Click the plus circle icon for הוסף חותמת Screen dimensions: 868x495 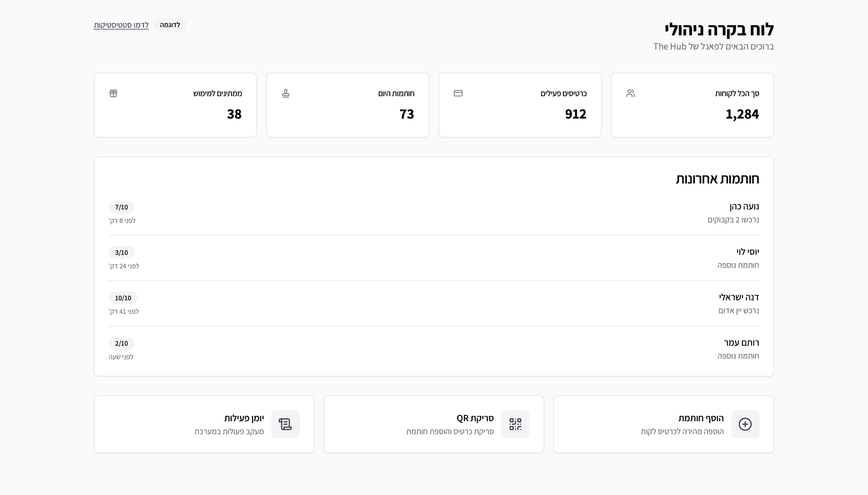[x=745, y=424]
